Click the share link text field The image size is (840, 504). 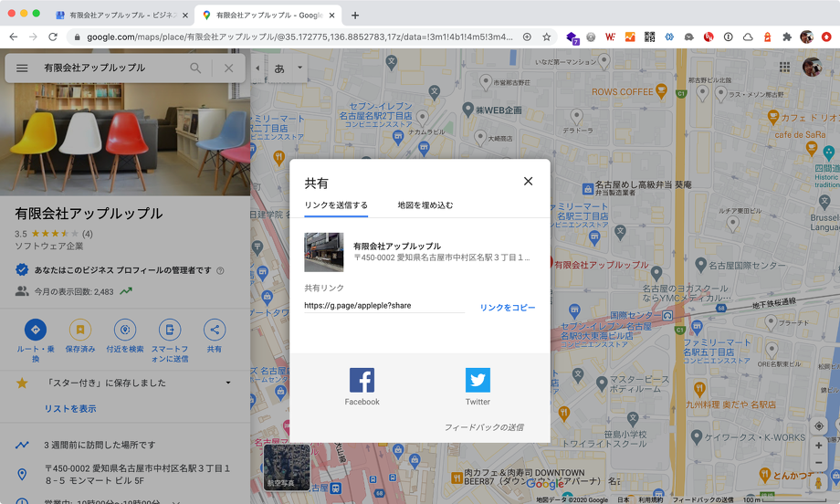(383, 306)
